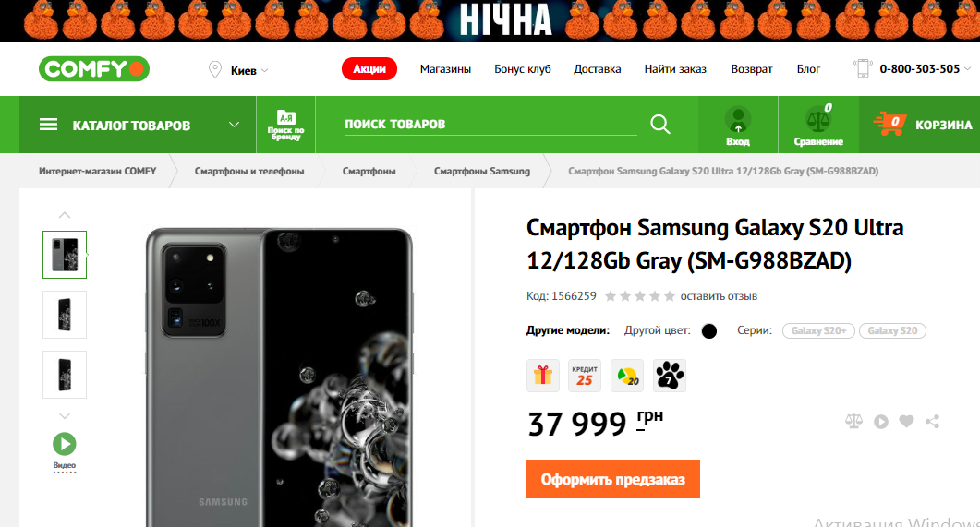Share this product via share icon
The height and width of the screenshot is (527, 980).
pos(933,422)
